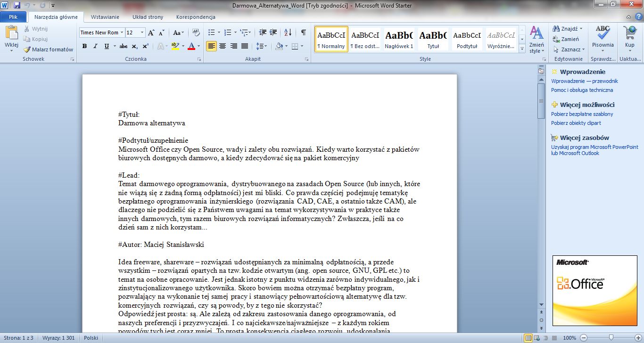
Task: Open the Akapit paragraph dialog launcher
Action: 306,59
